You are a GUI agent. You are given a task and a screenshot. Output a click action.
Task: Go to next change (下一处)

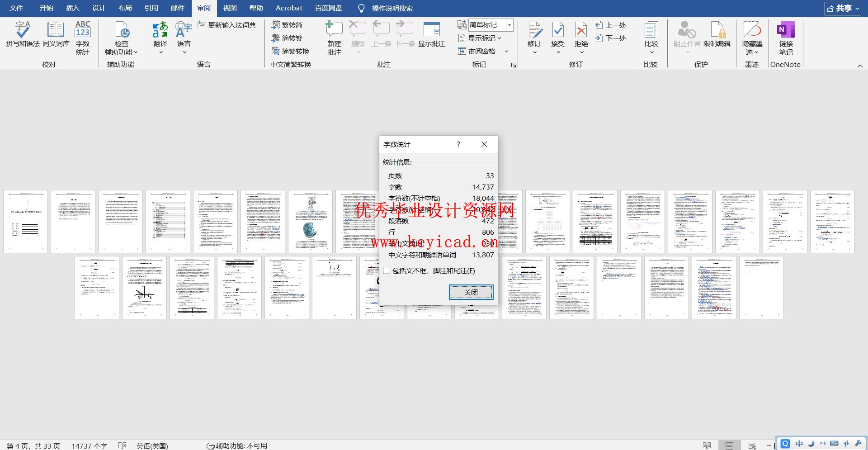pyautogui.click(x=611, y=38)
